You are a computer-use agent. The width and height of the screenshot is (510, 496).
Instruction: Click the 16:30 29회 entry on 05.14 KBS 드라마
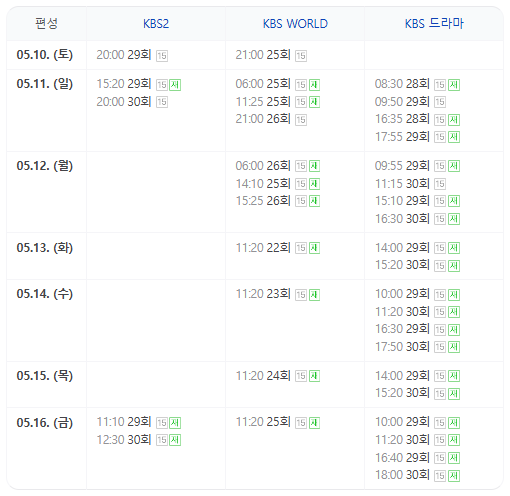click(402, 329)
